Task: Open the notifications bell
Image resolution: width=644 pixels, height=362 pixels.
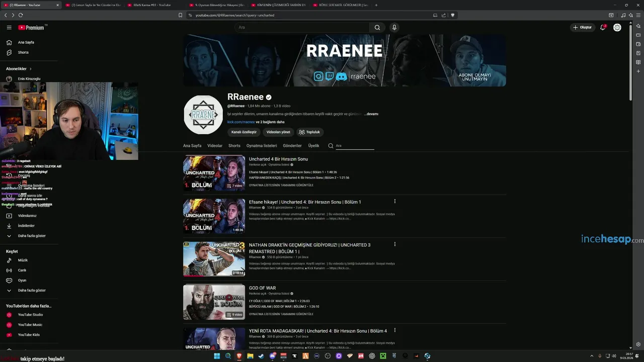Action: tap(603, 28)
